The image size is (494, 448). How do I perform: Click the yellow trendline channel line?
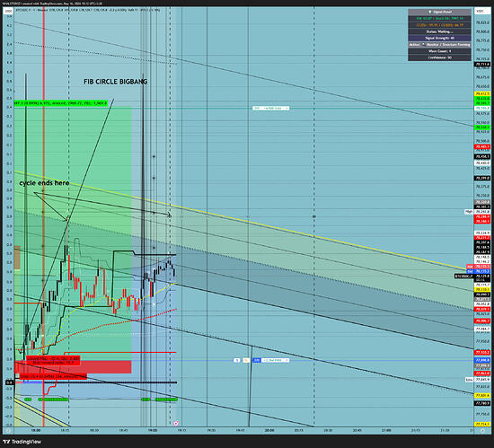point(240,221)
